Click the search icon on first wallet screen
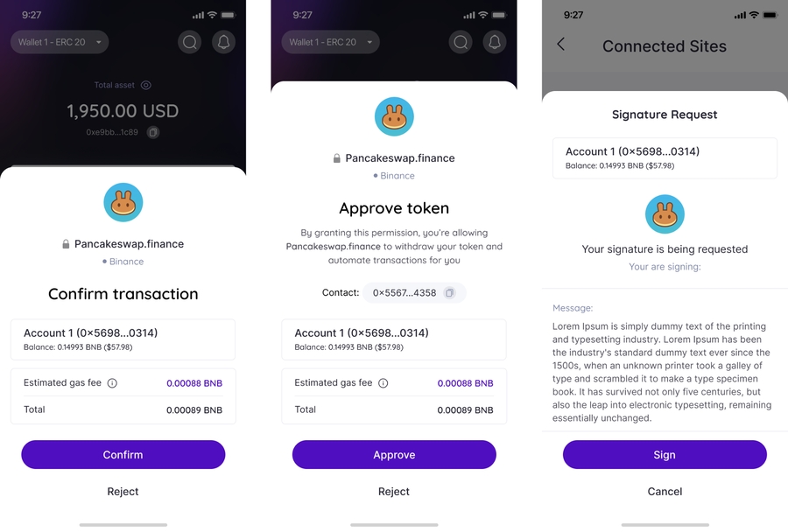Screen dimensions: 788x532 click(x=189, y=42)
